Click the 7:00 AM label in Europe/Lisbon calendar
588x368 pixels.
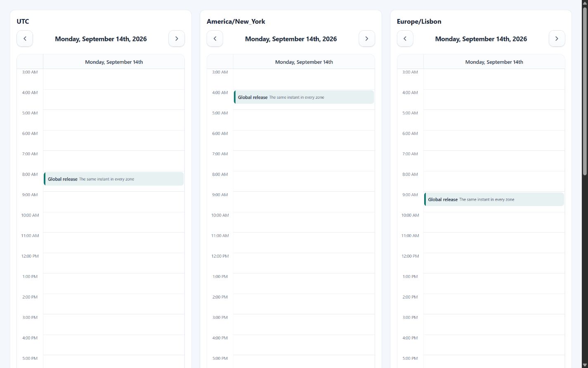coord(410,154)
